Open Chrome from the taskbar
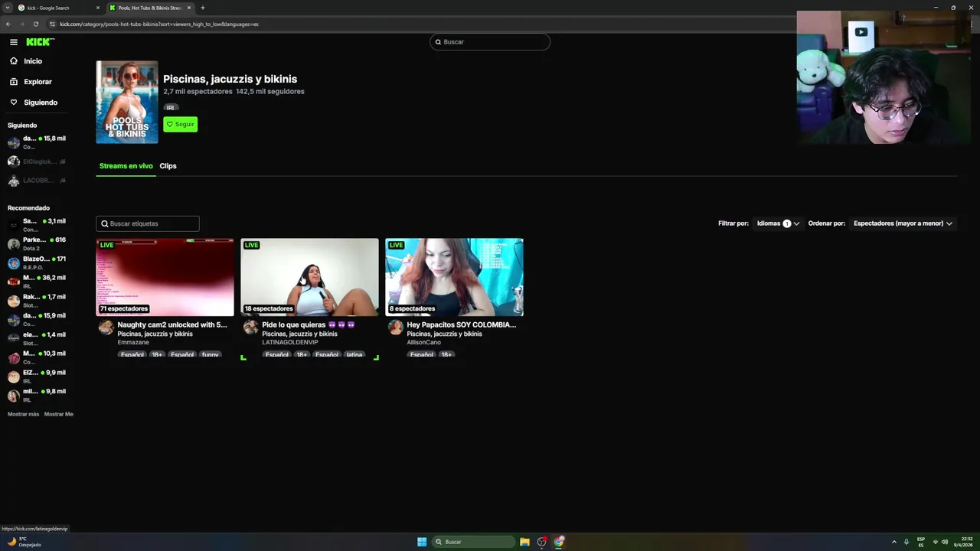This screenshot has height=551, width=980. [x=559, y=542]
